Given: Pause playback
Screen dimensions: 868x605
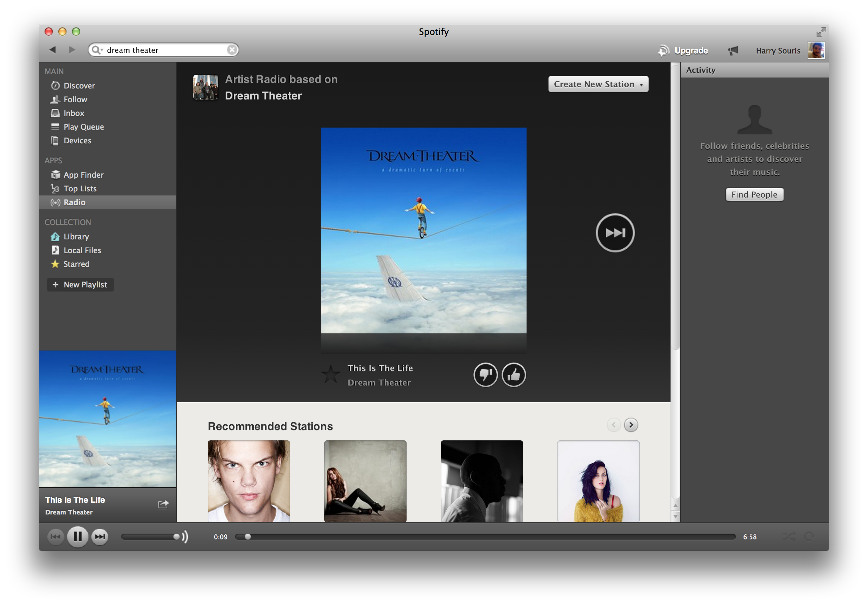Looking at the screenshot, I should (x=77, y=536).
